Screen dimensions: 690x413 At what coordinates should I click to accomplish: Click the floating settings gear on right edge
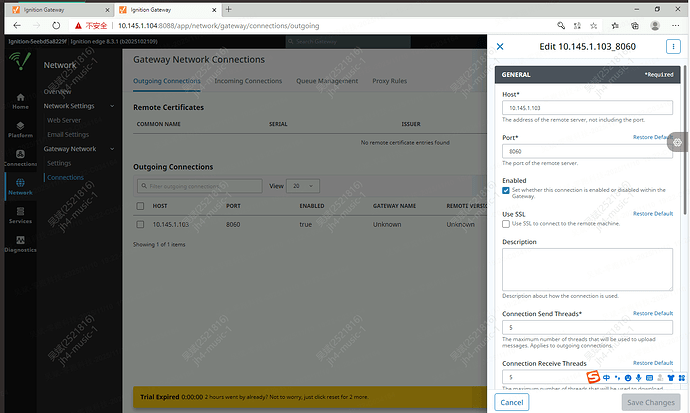point(677,142)
